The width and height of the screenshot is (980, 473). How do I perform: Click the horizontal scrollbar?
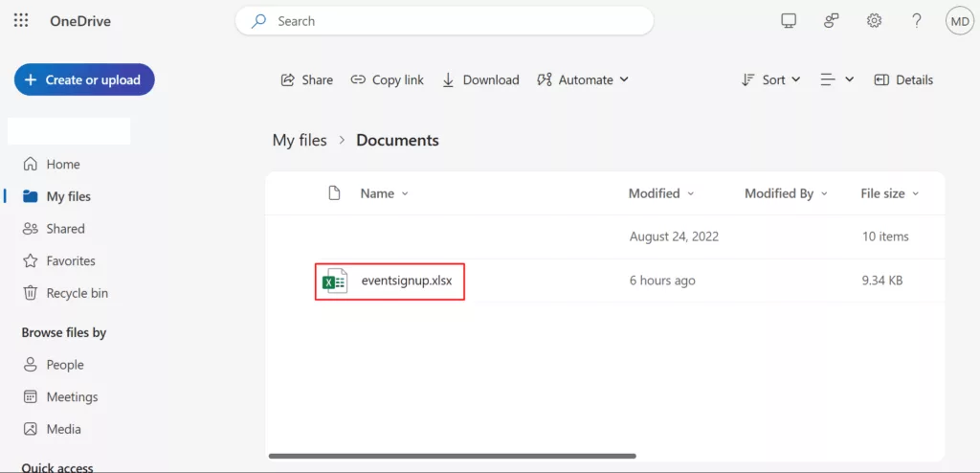[452, 456]
